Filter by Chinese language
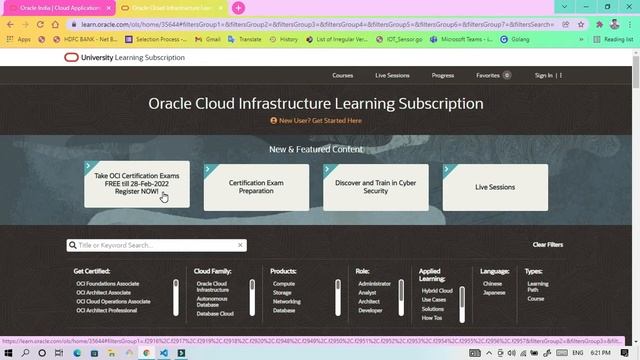This screenshot has width=640, height=360. pyautogui.click(x=492, y=284)
